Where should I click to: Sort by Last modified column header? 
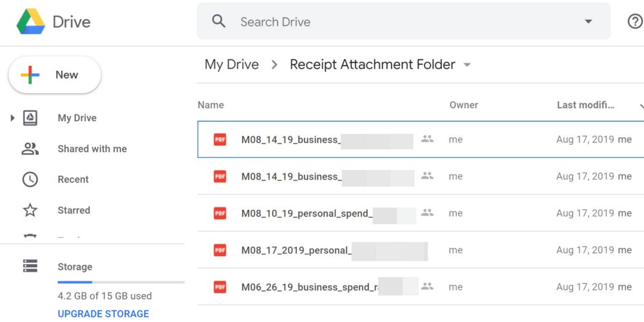pyautogui.click(x=585, y=105)
